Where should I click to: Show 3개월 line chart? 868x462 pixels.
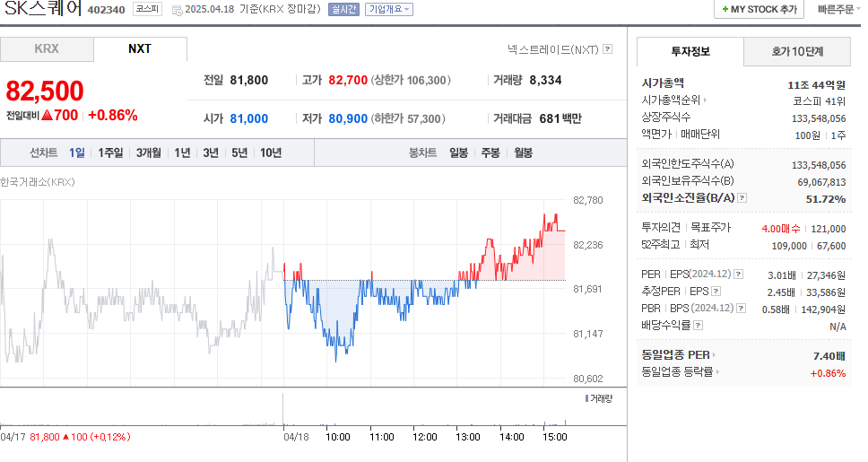tap(148, 153)
